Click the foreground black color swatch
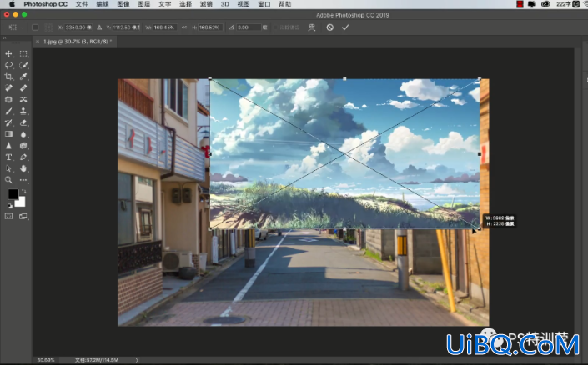The width and height of the screenshot is (588, 365). (13, 193)
